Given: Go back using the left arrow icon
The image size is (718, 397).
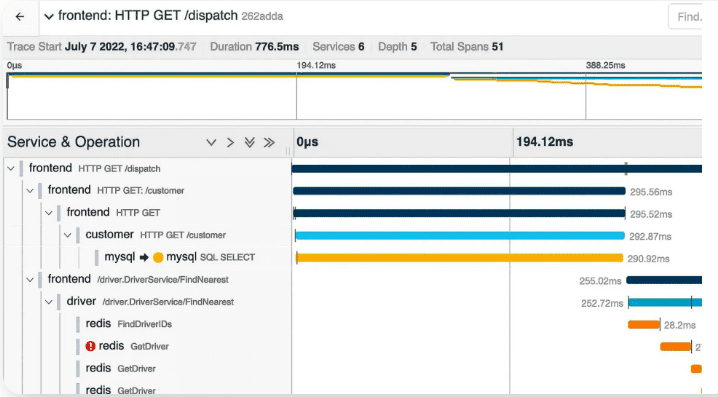Looking at the screenshot, I should pos(20,17).
